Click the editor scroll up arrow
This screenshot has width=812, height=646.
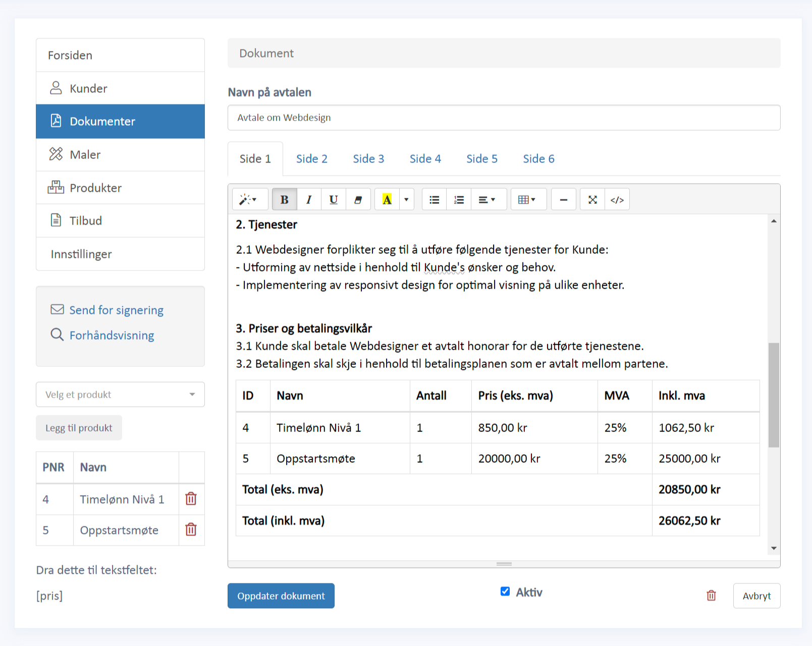(774, 221)
